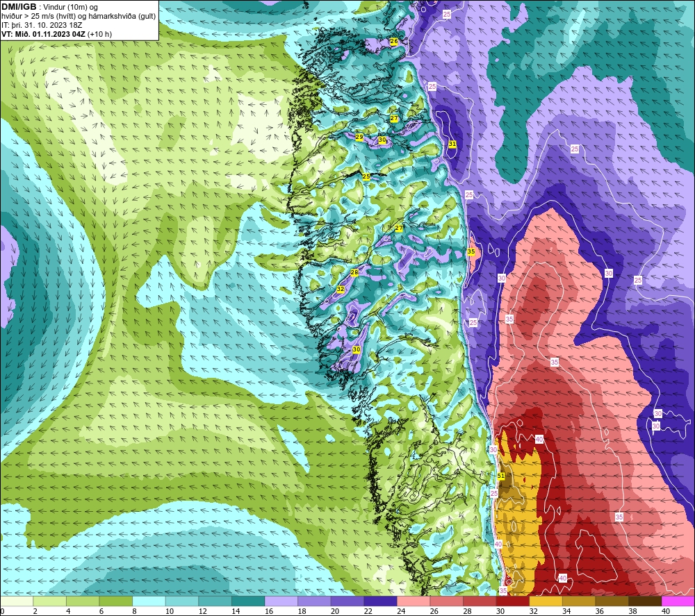Click the legend tick label 0

pos(2,611)
